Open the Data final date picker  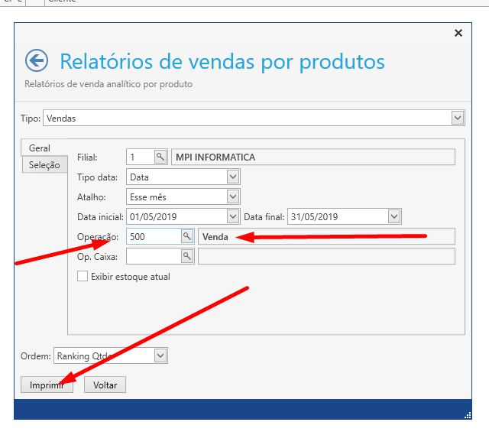(x=393, y=217)
